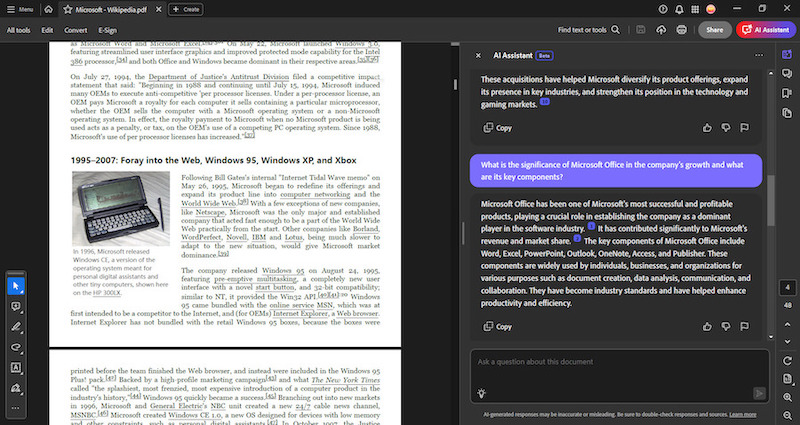Image resolution: width=800 pixels, height=425 pixels.
Task: Open the Menu hamburger dropdown
Action: pyautogui.click(x=20, y=9)
